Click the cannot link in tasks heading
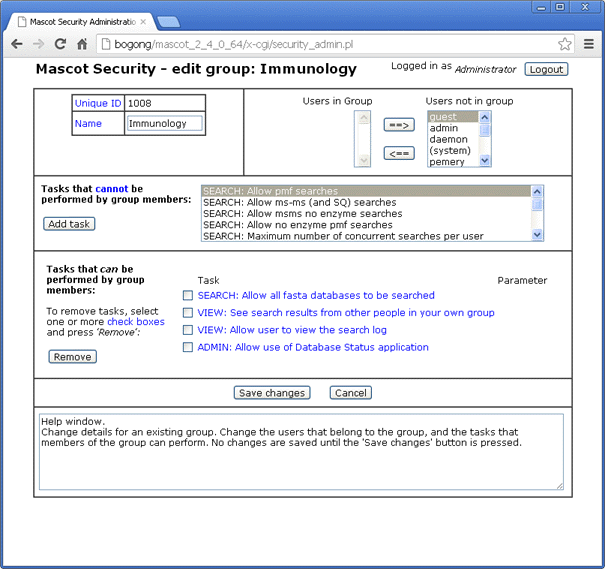 [112, 189]
